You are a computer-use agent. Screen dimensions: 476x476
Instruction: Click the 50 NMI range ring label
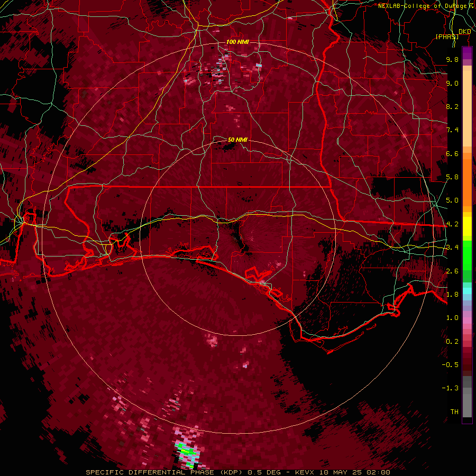click(237, 140)
